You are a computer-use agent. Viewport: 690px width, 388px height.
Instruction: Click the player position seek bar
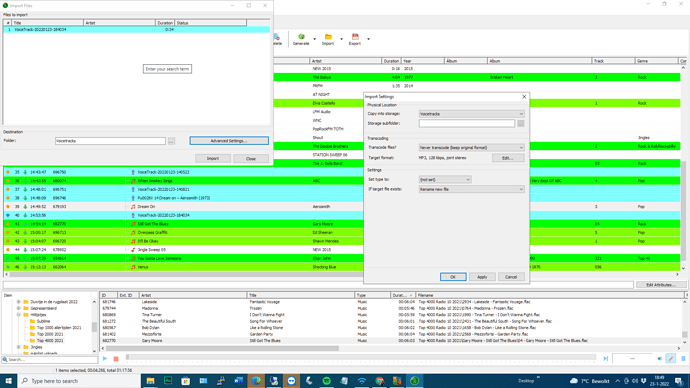coord(361,358)
